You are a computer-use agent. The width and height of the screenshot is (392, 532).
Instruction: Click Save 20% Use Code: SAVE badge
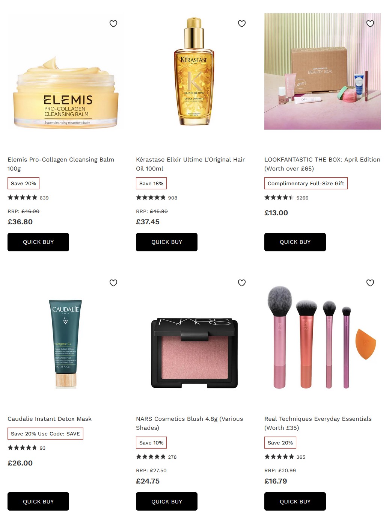tap(45, 434)
